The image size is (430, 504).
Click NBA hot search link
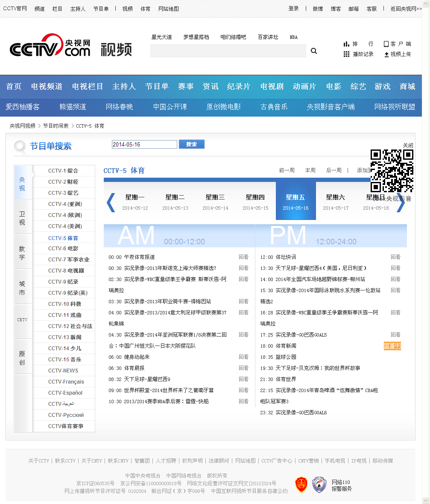pyautogui.click(x=294, y=37)
